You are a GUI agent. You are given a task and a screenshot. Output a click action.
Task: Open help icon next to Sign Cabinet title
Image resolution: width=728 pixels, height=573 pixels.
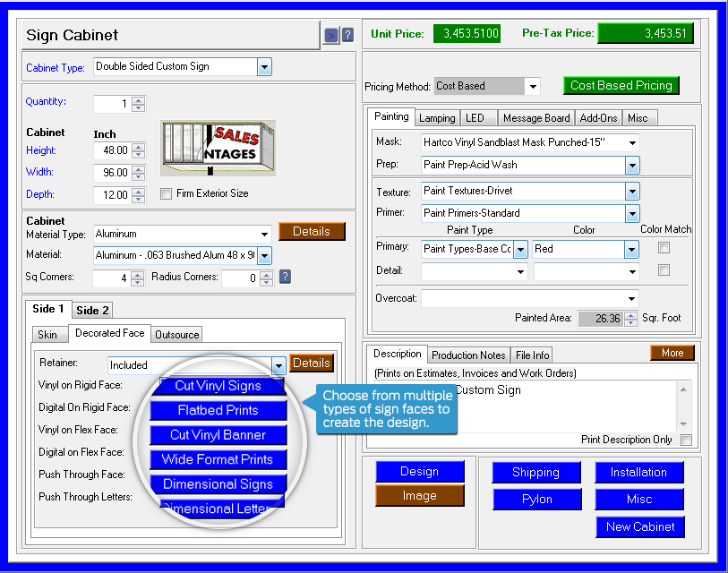347,36
